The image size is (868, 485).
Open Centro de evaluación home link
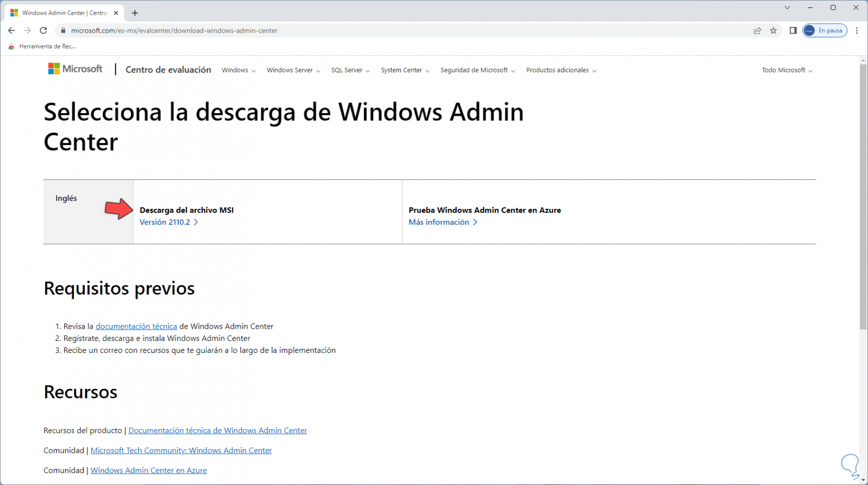click(x=168, y=70)
